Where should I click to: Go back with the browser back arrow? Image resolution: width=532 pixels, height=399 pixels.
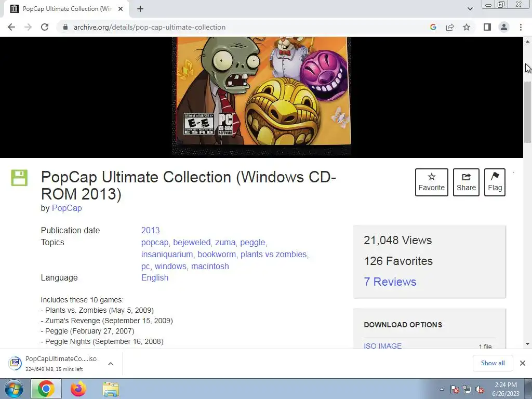(11, 27)
